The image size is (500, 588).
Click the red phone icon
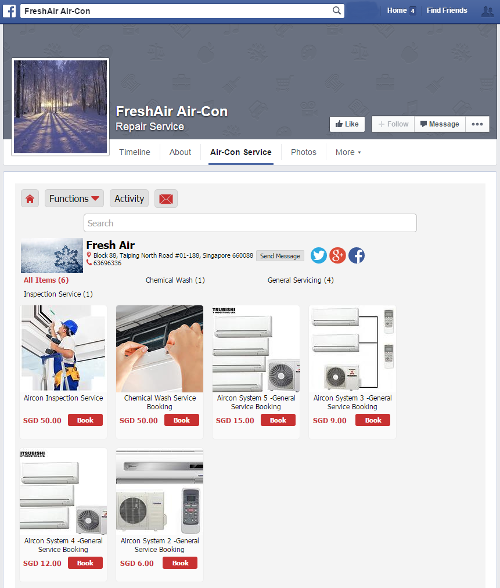(89, 262)
